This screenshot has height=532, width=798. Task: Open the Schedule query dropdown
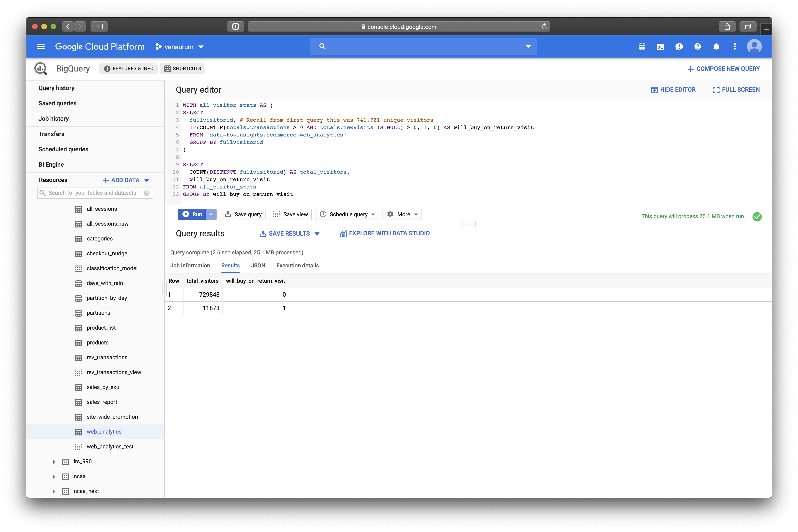pos(347,214)
